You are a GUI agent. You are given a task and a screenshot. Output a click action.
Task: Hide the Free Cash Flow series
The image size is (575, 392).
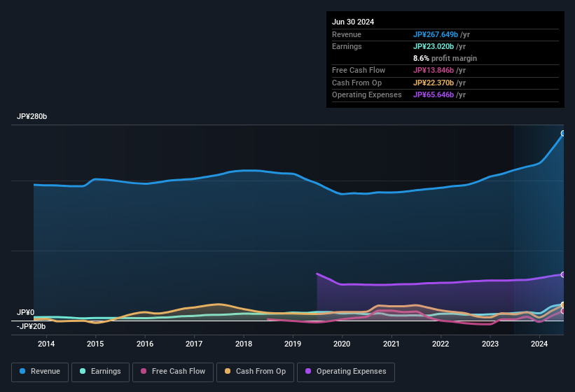click(x=173, y=372)
